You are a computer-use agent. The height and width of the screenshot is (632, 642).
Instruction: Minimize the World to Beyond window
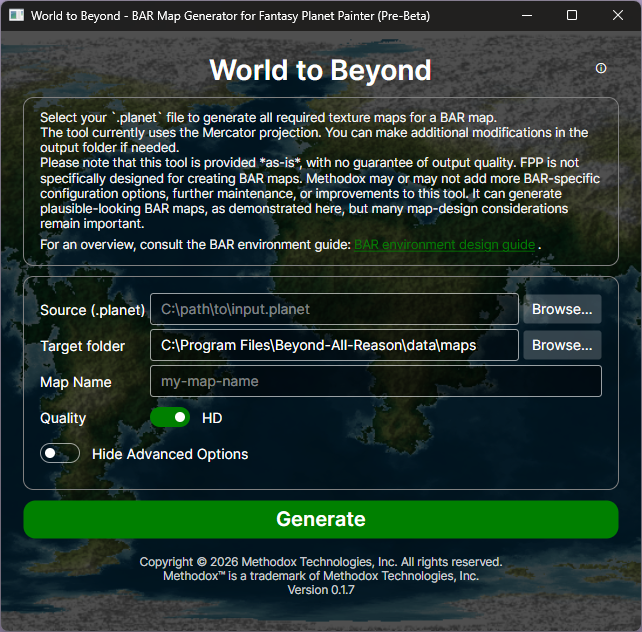tap(527, 16)
